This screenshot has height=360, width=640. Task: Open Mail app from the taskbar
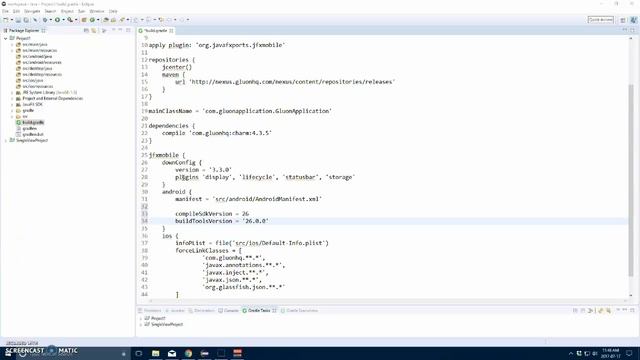click(172, 353)
